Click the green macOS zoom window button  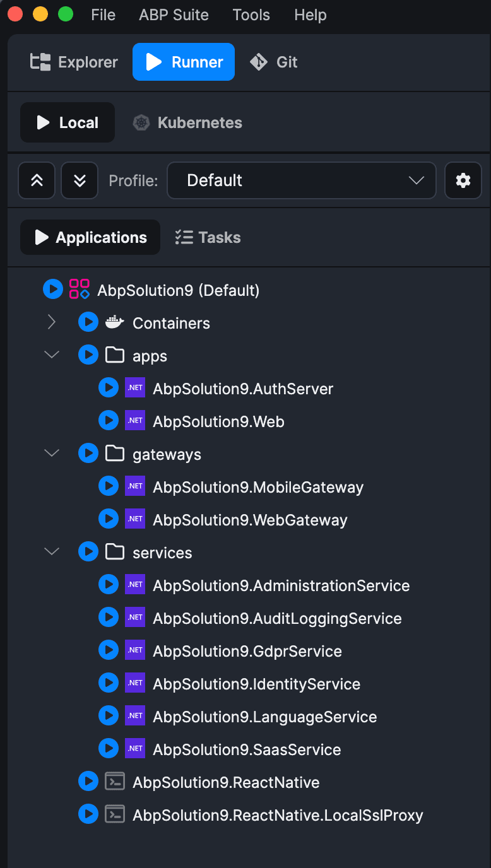[x=66, y=15]
